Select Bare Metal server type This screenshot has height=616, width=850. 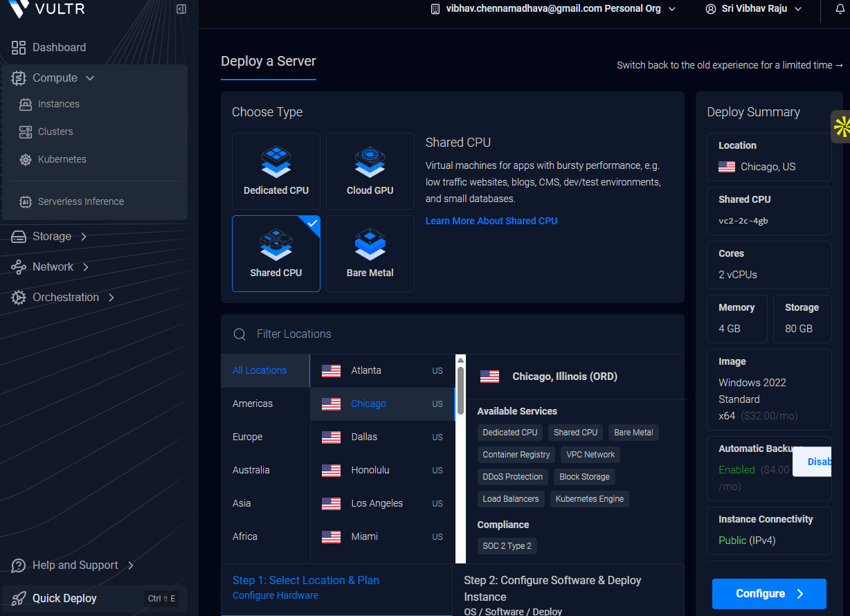(x=370, y=253)
